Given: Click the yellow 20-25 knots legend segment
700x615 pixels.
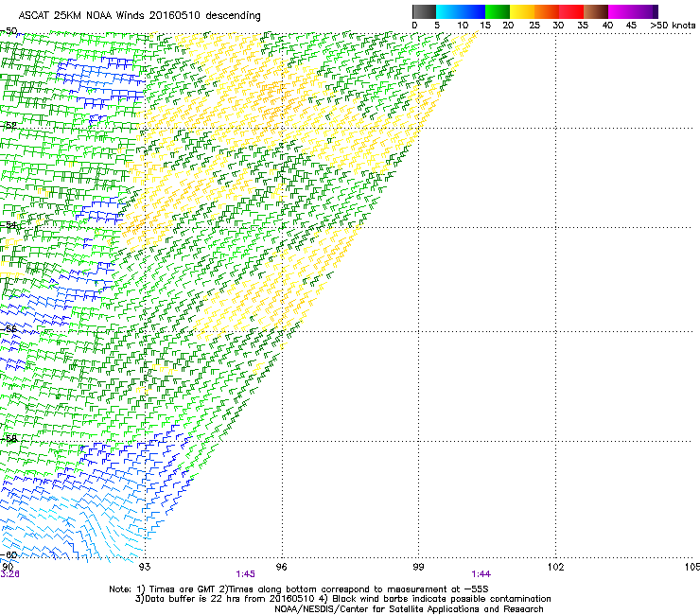Looking at the screenshot, I should (x=522, y=11).
